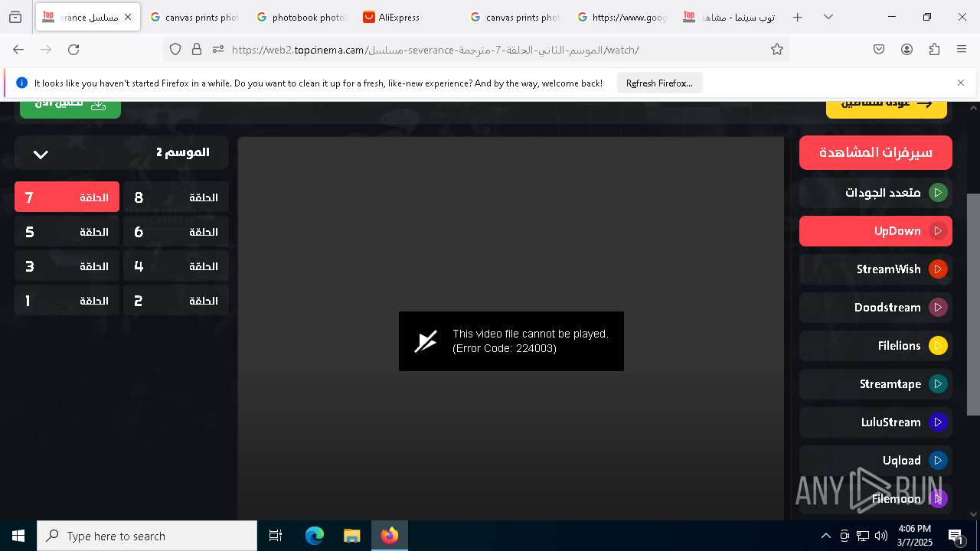Click the Streamtape play icon

click(938, 384)
